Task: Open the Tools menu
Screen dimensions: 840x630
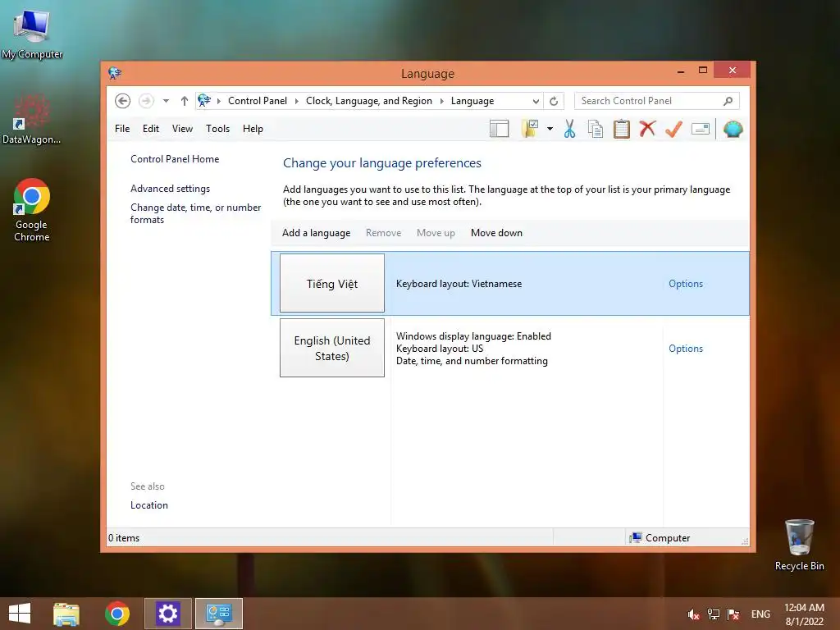Action: pos(217,129)
